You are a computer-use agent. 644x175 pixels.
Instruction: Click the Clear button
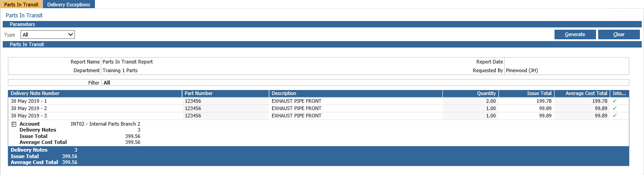[619, 34]
